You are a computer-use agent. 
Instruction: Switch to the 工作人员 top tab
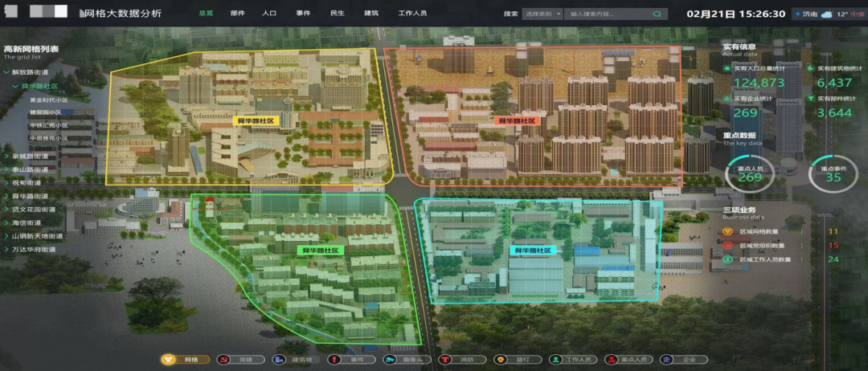point(412,14)
